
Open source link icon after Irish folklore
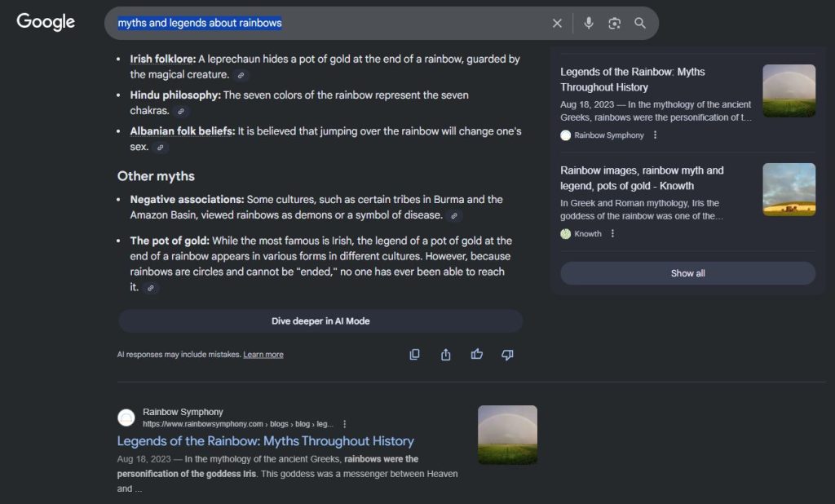pos(241,75)
